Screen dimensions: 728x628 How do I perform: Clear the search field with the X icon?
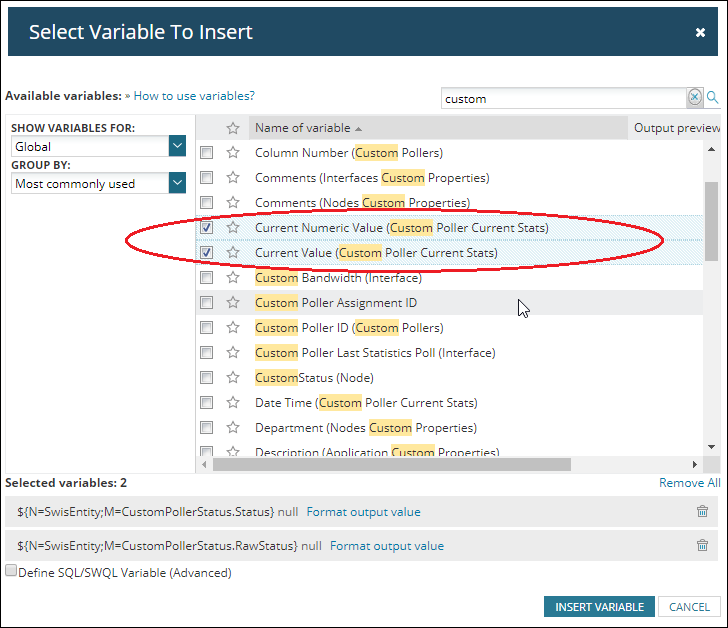pos(695,97)
